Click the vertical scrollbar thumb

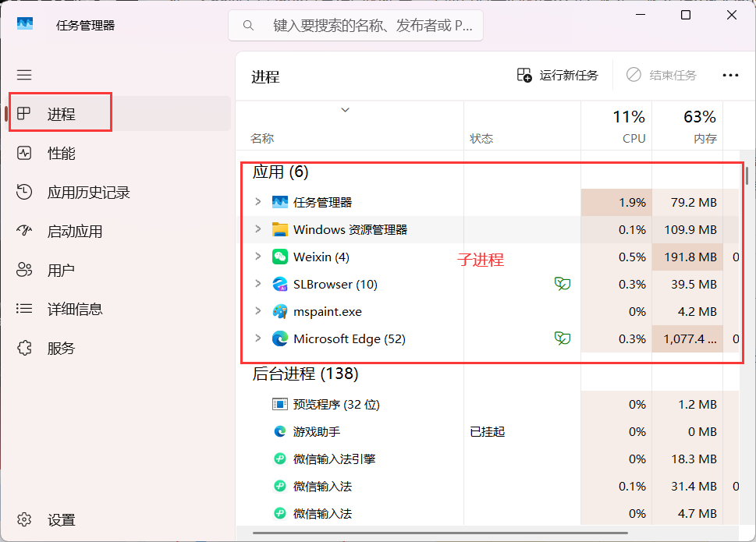747,175
